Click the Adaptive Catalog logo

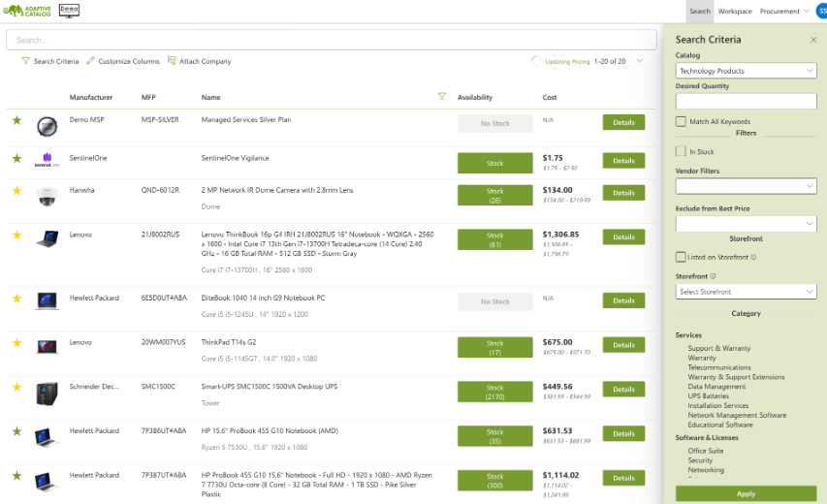click(x=28, y=11)
